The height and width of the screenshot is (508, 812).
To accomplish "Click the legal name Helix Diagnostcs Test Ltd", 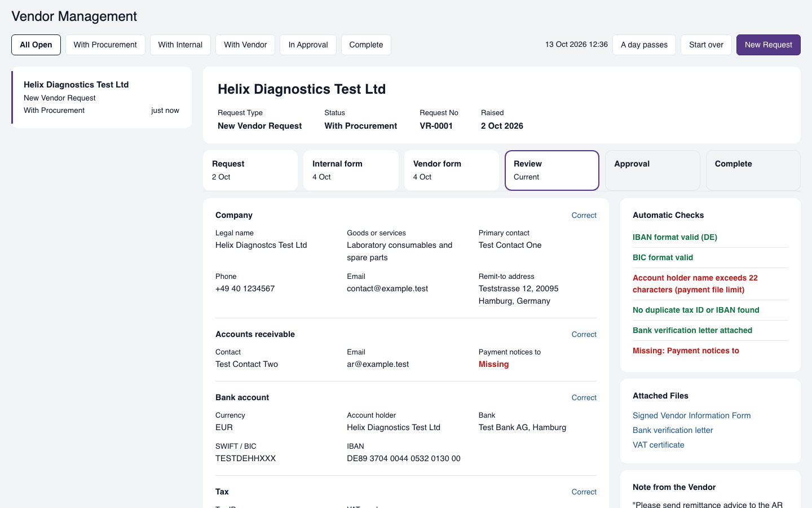I will tap(261, 245).
